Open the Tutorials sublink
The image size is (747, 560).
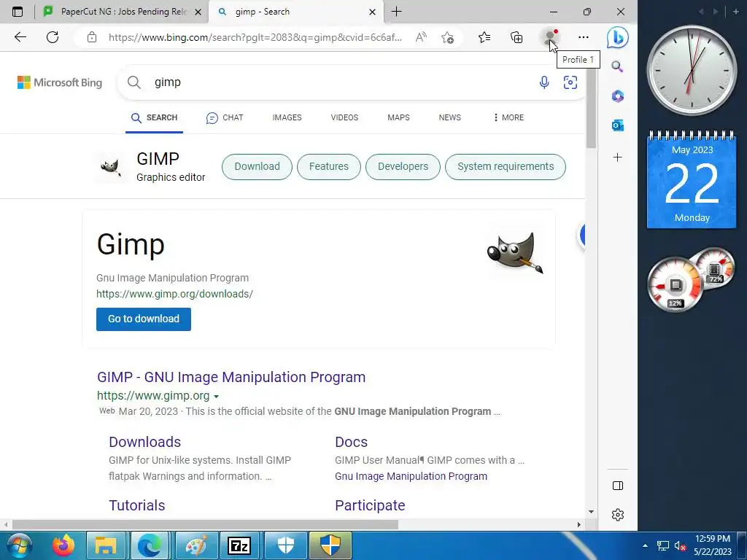136,505
